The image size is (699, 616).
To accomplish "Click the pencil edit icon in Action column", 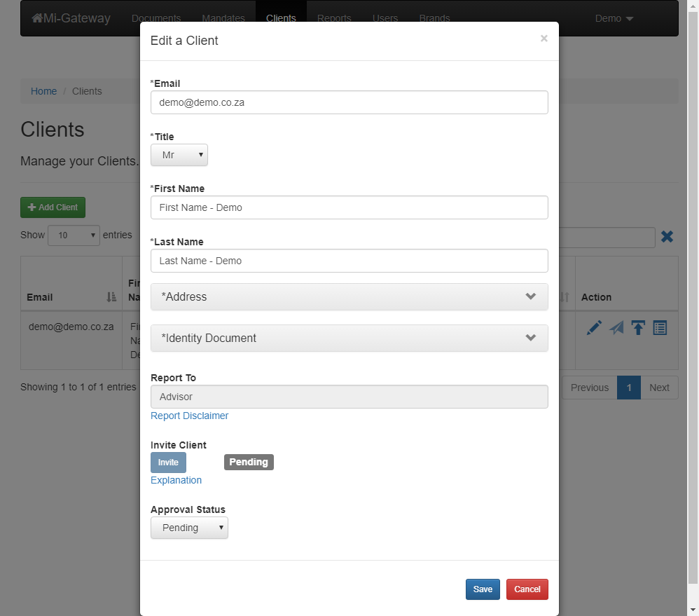I will (594, 327).
